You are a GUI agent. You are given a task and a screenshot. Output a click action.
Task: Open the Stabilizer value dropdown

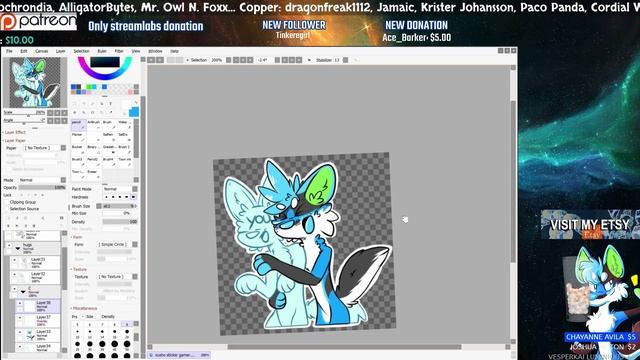coord(345,60)
